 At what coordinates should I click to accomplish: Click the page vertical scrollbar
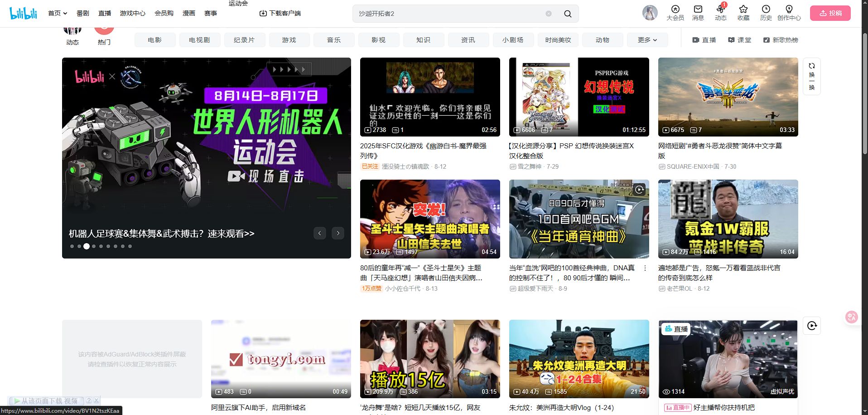[x=864, y=93]
